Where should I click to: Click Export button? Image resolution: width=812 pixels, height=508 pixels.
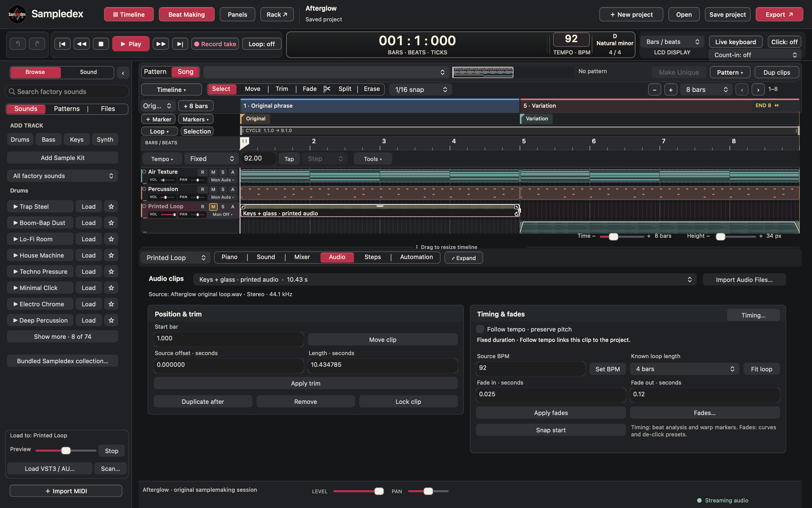point(779,14)
